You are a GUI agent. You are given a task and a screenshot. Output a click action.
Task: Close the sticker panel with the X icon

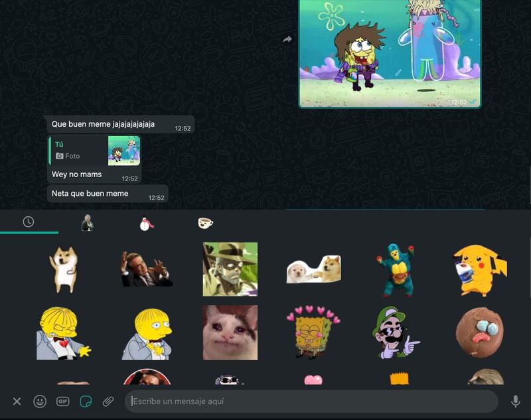17,401
